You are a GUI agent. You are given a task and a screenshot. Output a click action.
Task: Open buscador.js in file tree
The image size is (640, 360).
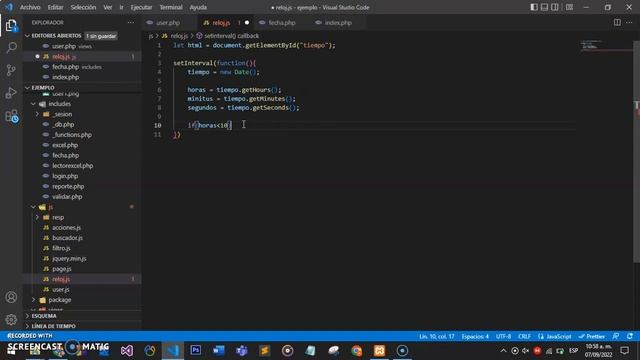click(x=67, y=238)
